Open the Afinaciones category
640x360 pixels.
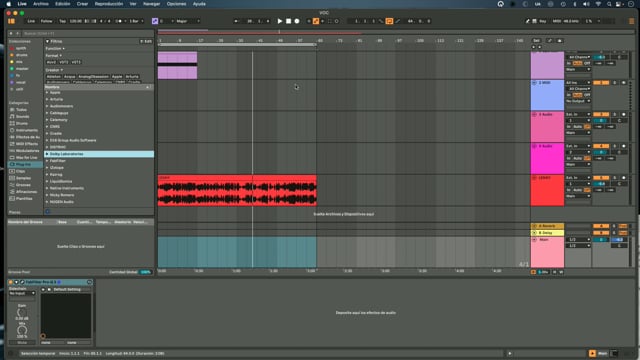(26, 191)
